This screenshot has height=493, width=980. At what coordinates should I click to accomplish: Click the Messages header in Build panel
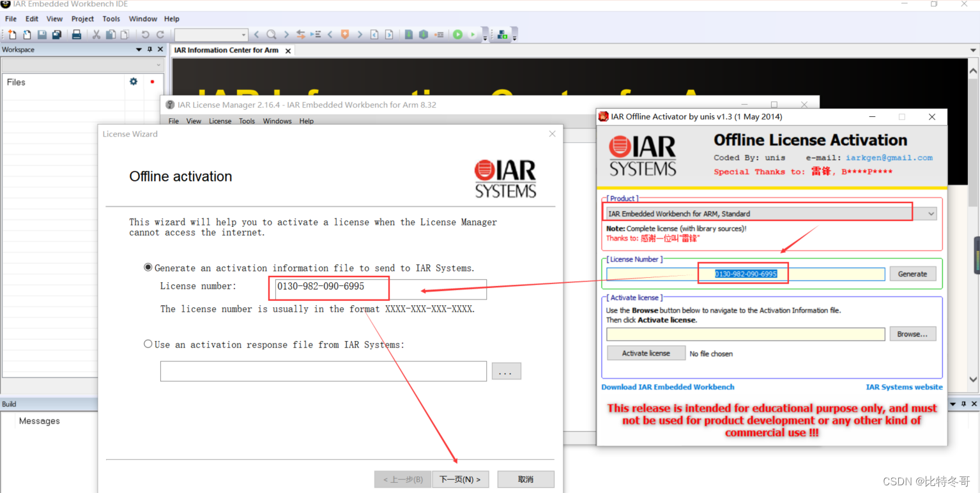pyautogui.click(x=40, y=421)
